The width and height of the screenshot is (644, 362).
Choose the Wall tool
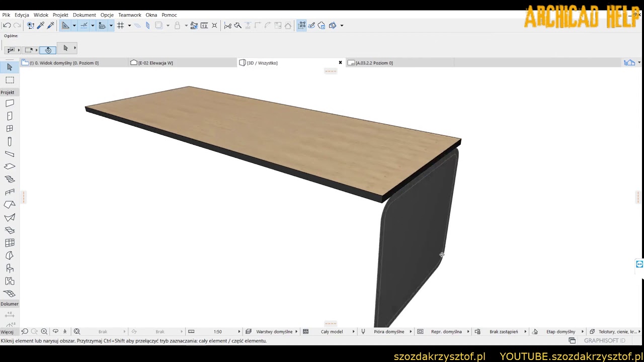pos(10,103)
